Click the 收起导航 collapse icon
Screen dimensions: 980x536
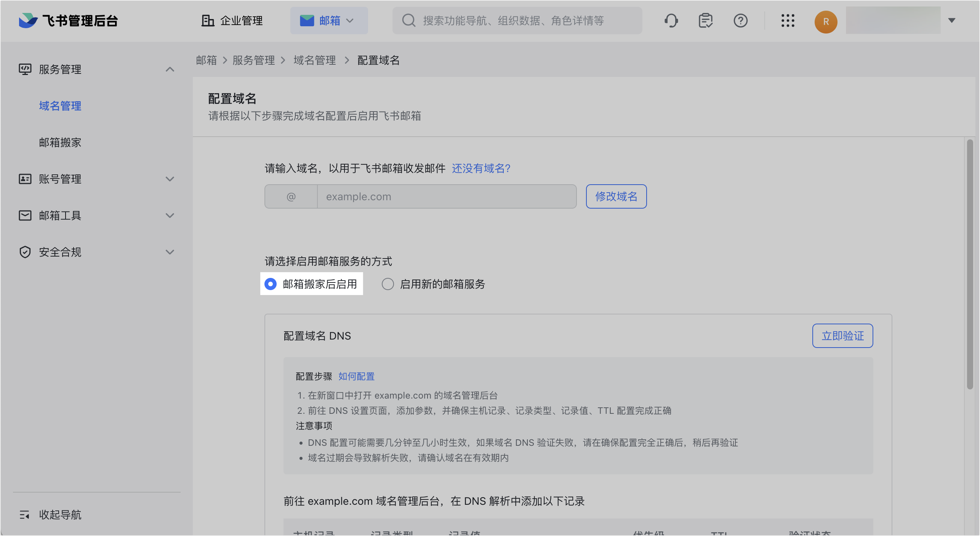click(x=25, y=515)
